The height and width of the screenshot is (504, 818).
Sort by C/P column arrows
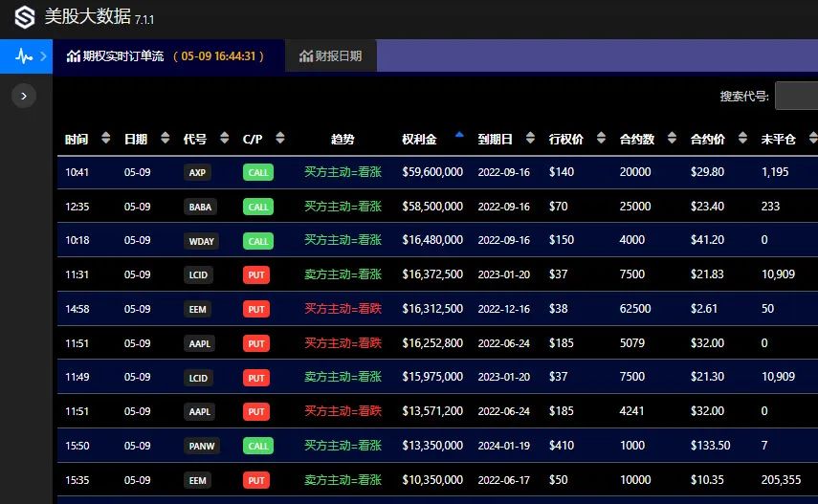point(279,139)
